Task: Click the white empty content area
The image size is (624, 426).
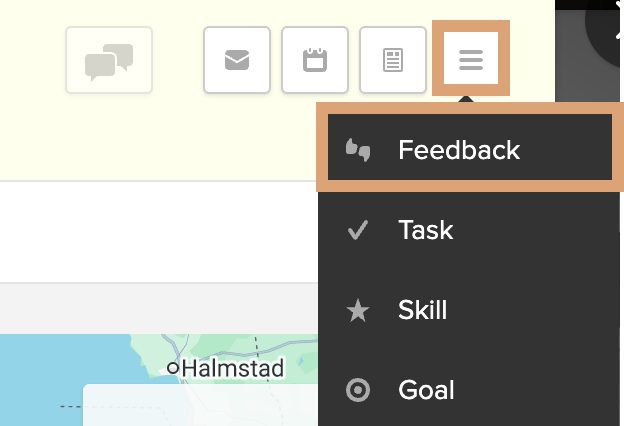Action: [x=150, y=232]
